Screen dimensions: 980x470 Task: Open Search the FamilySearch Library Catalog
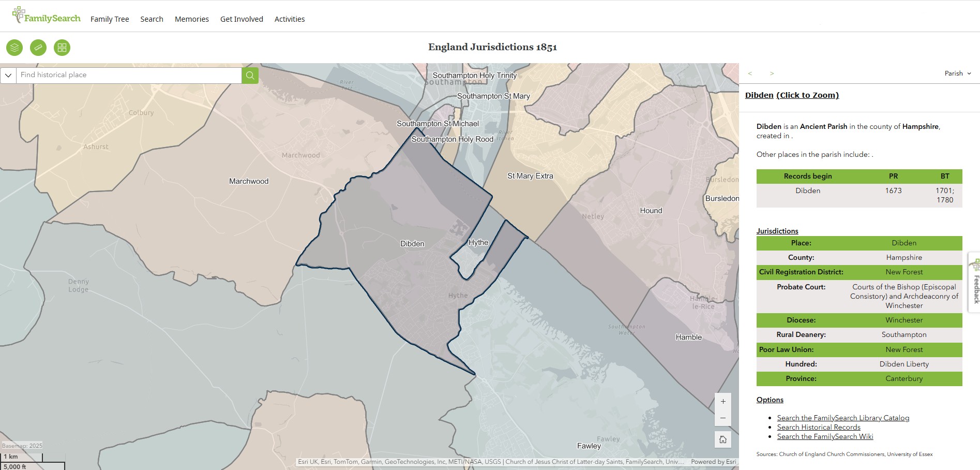point(843,418)
